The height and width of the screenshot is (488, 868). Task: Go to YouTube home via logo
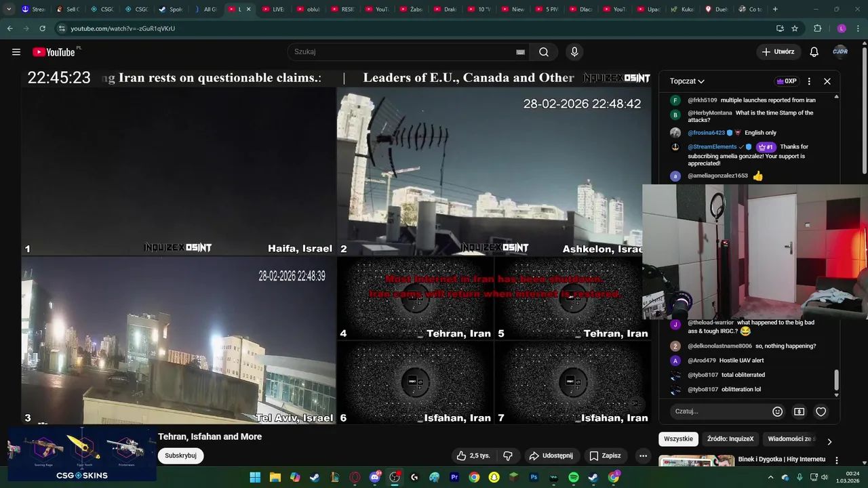pyautogui.click(x=54, y=52)
